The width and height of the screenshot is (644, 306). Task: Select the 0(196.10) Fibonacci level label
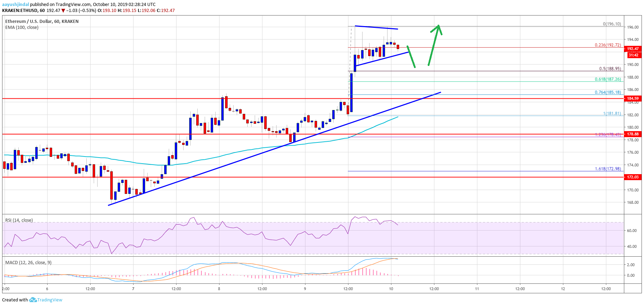tap(612, 24)
